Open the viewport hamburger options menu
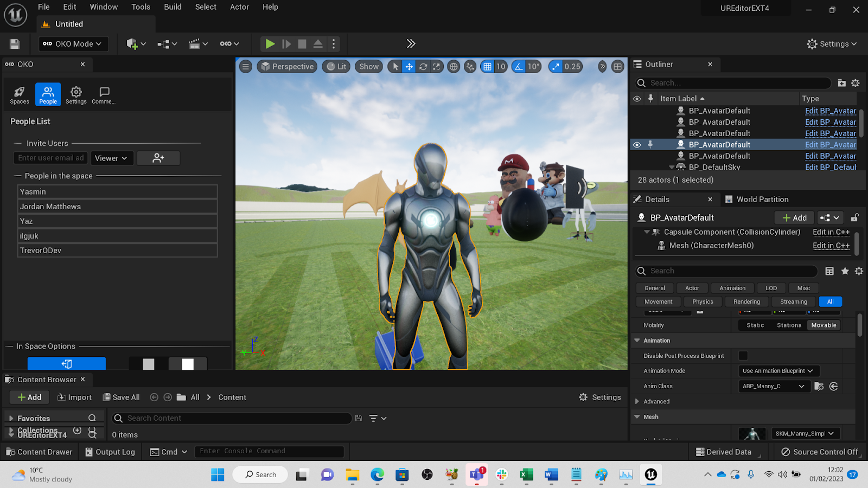The height and width of the screenshot is (488, 868). [246, 67]
